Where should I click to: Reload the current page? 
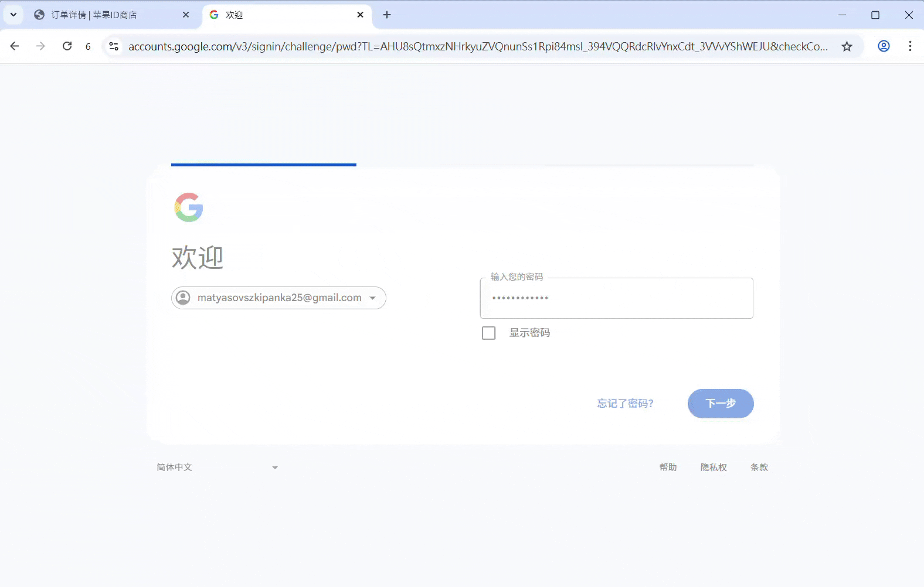(67, 46)
